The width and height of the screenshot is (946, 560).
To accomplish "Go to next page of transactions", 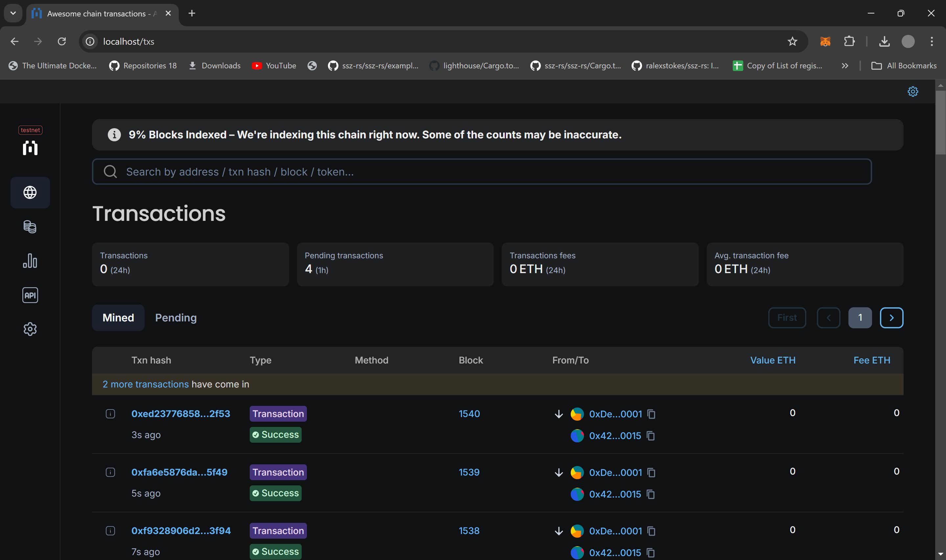I will point(892,318).
